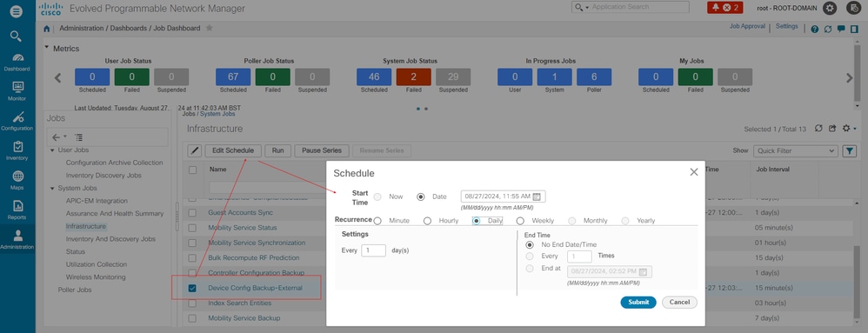Open the table settings gear dropdown
Screen dimensions: 868x333
pos(849,129)
